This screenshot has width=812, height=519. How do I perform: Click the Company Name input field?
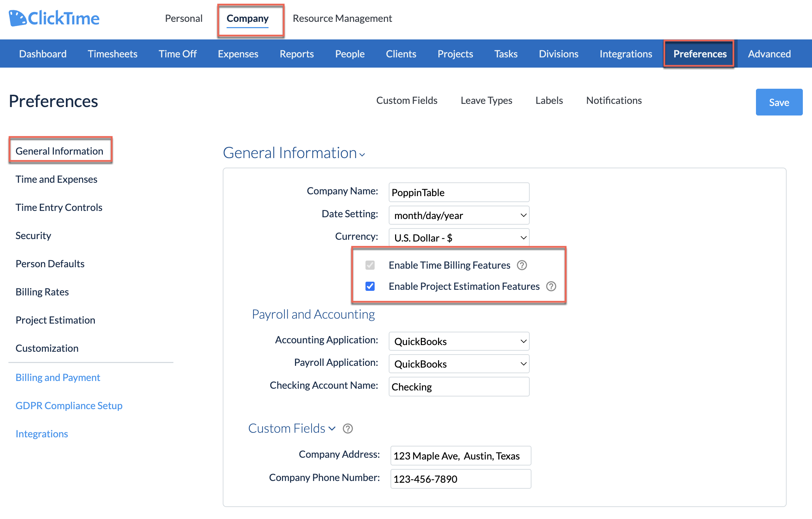pos(459,192)
